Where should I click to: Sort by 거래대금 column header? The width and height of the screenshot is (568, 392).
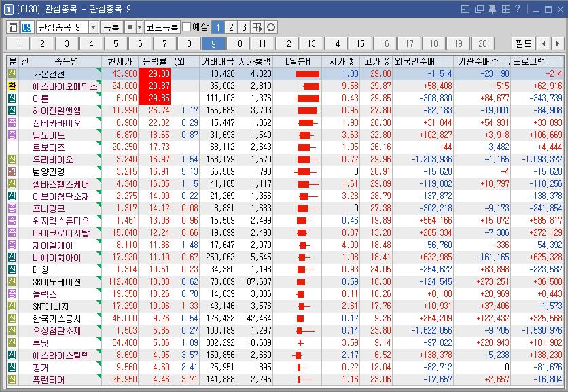[x=218, y=62]
